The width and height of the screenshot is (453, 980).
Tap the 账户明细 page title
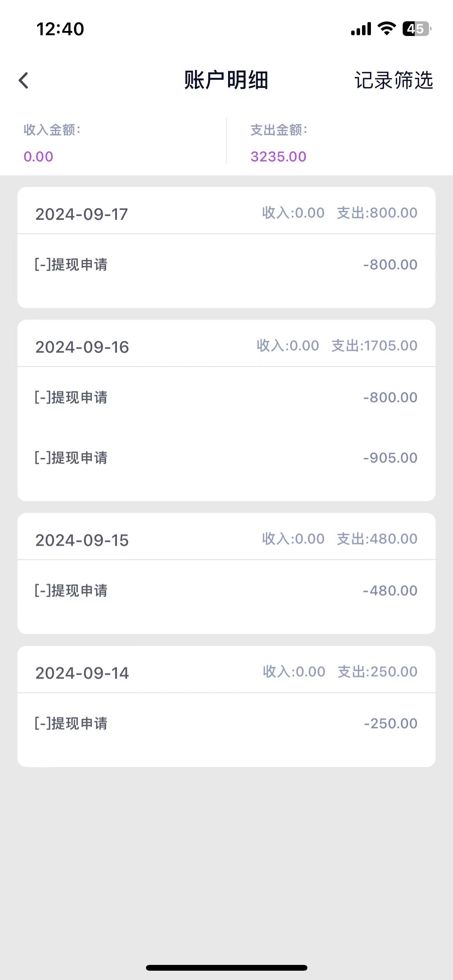pos(226,81)
